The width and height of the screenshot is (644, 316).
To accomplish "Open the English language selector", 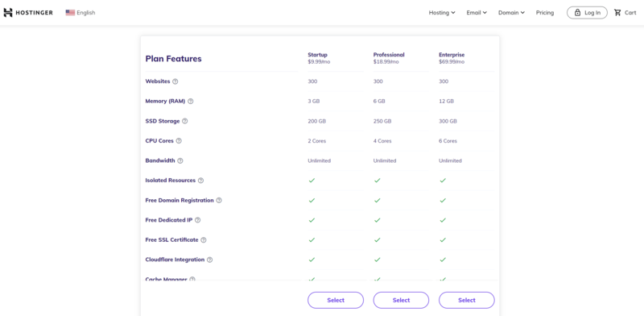I will [80, 13].
